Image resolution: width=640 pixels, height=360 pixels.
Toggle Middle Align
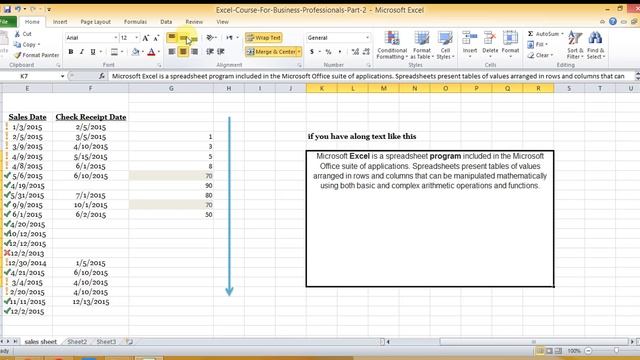[x=183, y=38]
